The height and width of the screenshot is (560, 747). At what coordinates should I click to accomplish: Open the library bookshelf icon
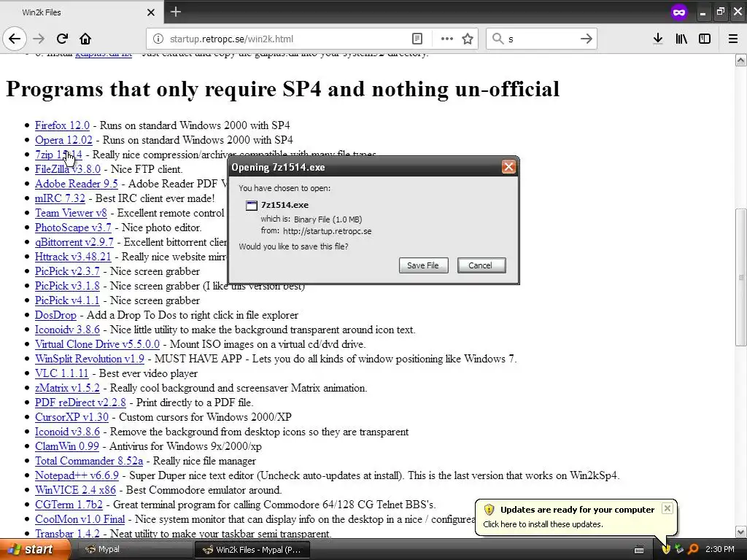coord(681,39)
